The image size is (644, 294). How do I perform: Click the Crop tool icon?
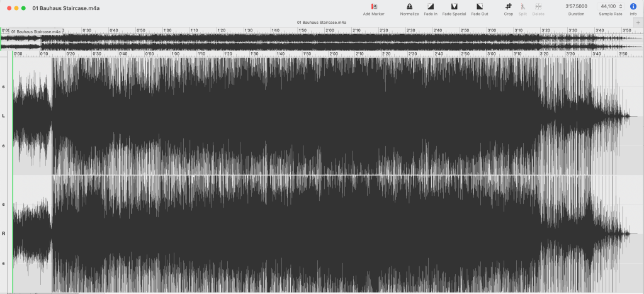point(508,6)
